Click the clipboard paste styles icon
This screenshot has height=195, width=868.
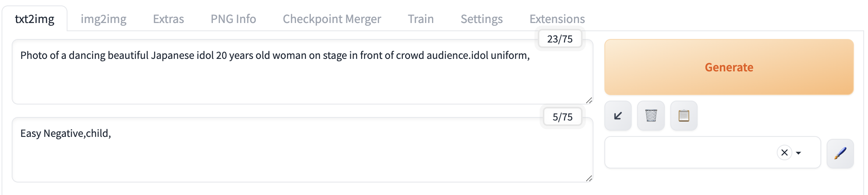coord(684,116)
